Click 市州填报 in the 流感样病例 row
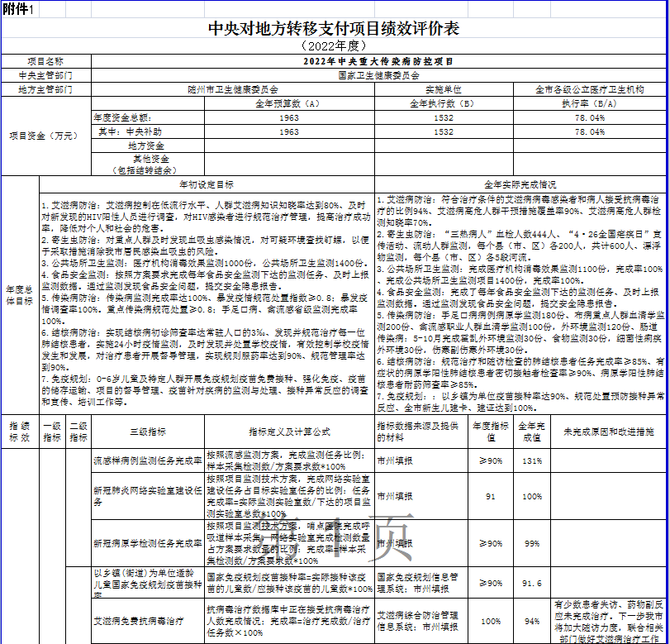The width and height of the screenshot is (670, 644). (421, 460)
